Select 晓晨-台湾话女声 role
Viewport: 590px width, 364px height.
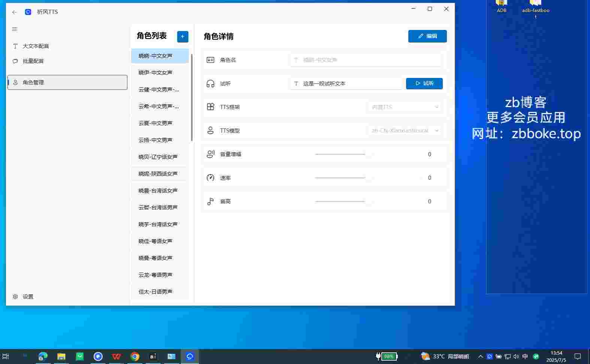tap(160, 191)
